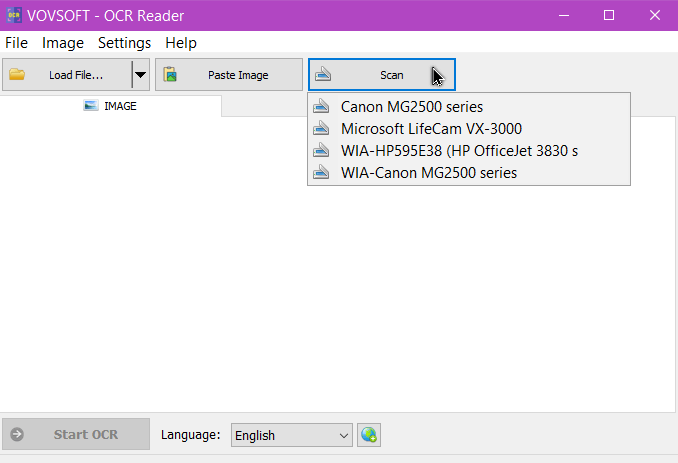Viewport: 678px width, 463px height.
Task: Open the Settings menu
Action: pos(125,43)
